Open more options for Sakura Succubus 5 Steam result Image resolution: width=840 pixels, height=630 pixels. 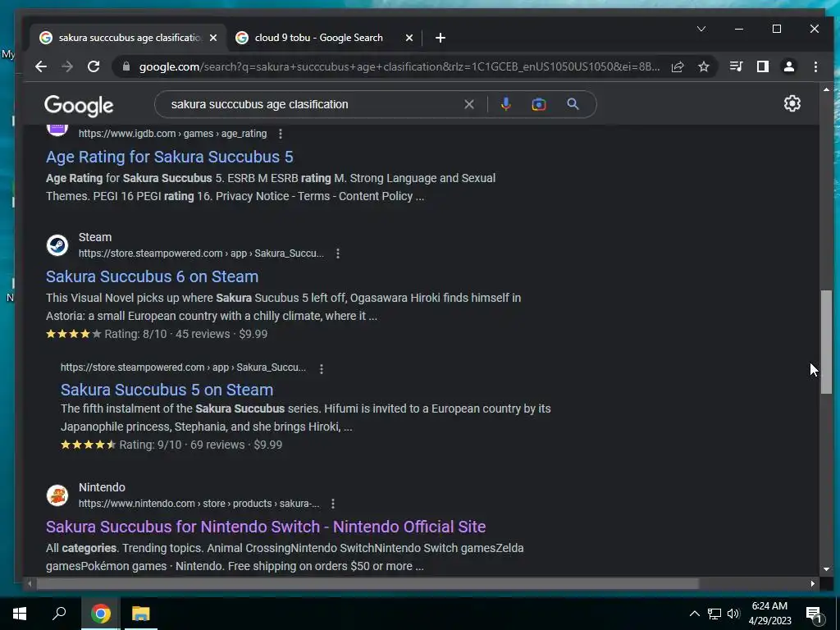click(x=322, y=368)
